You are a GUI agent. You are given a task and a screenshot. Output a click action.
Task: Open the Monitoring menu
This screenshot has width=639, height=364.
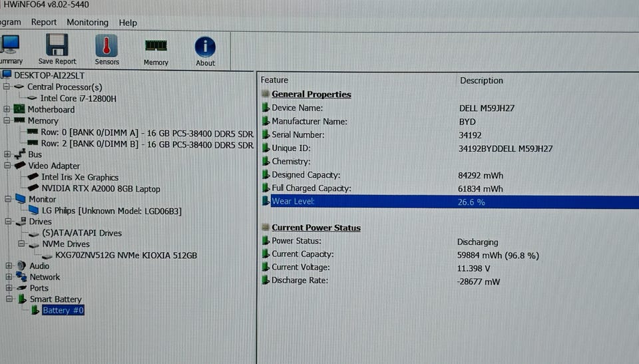click(x=88, y=23)
